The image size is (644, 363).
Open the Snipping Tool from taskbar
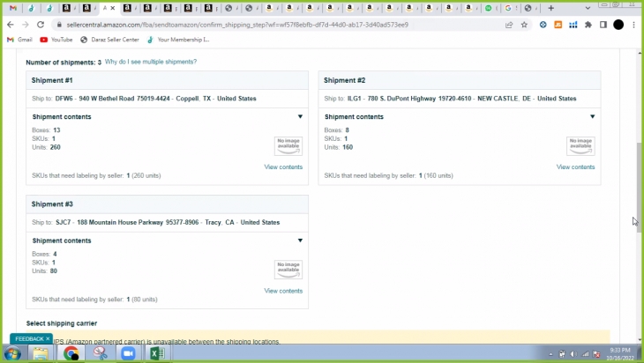tap(100, 353)
